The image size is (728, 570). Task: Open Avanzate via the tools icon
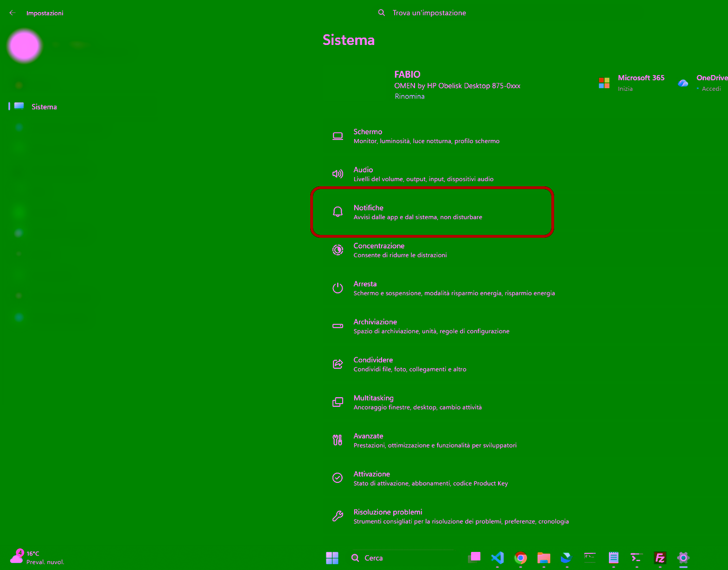pyautogui.click(x=338, y=440)
